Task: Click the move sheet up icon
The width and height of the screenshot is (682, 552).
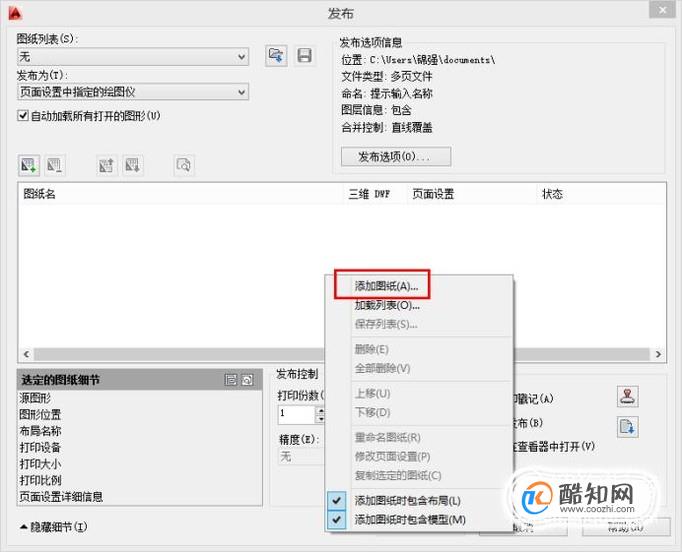Action: (106, 165)
